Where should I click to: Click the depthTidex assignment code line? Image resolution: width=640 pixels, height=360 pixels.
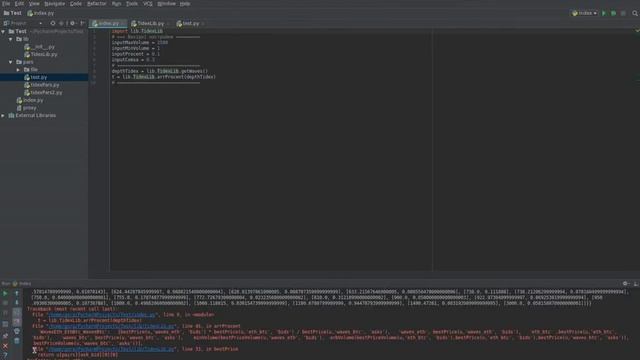tap(160, 71)
